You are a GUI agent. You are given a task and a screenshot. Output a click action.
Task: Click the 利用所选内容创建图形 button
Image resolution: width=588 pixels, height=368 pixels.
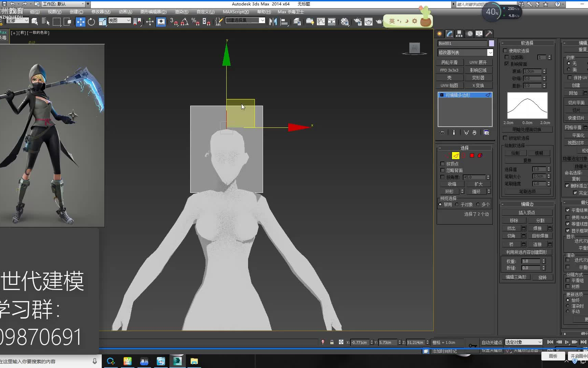point(527,252)
